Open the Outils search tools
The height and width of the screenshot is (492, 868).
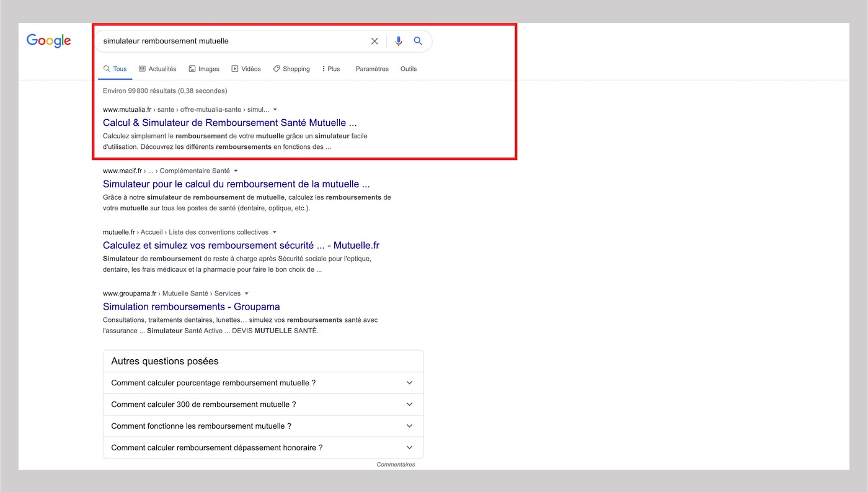click(409, 69)
